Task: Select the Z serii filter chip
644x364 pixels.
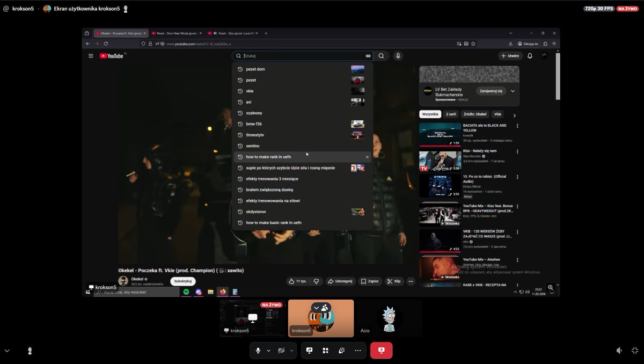Action: click(451, 114)
